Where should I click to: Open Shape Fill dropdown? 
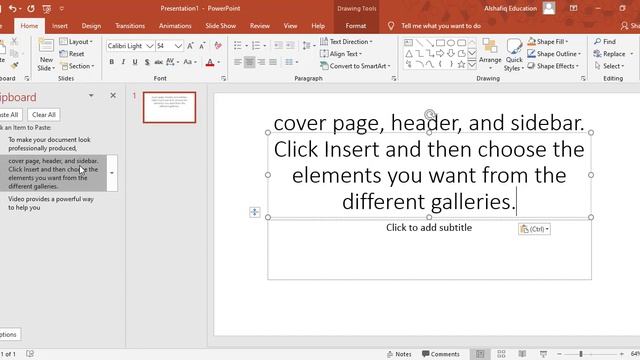tap(547, 42)
